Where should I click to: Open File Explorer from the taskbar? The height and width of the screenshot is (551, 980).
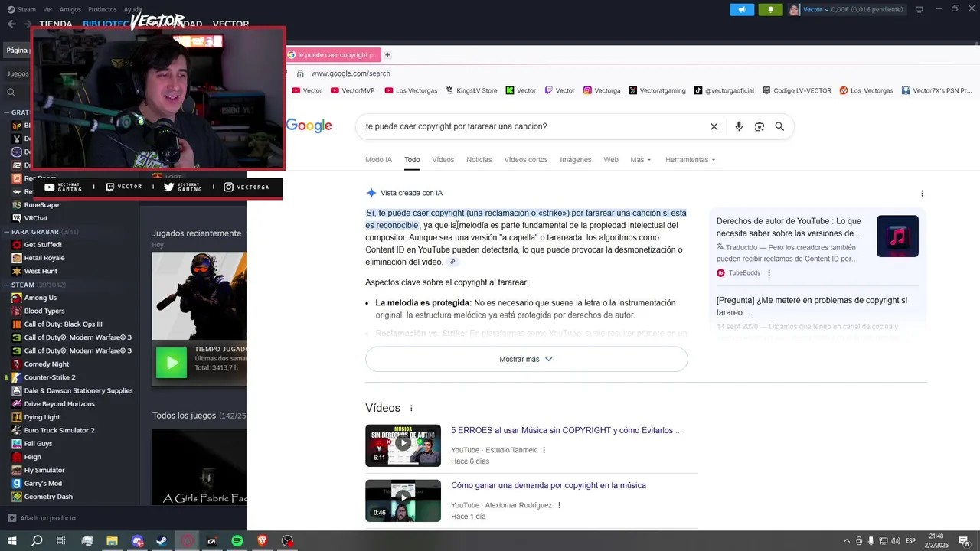pyautogui.click(x=112, y=541)
